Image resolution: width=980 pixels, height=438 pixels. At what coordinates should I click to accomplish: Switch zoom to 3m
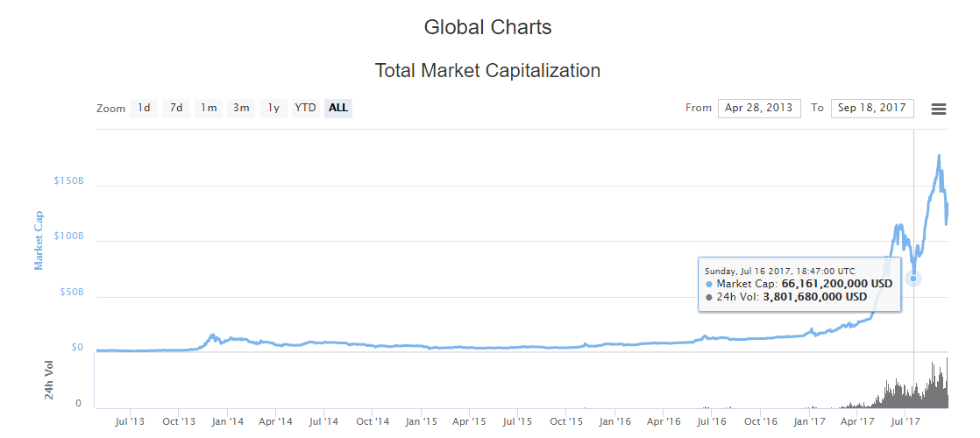click(241, 108)
